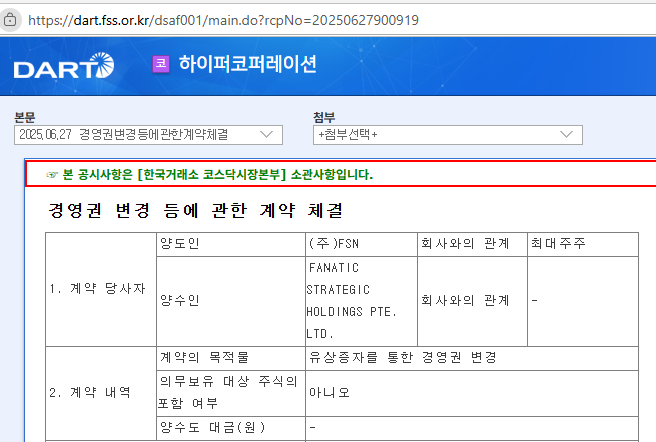Click the FANATIC STRATEGIC HOLDINGS PTE. LTD. cell
This screenshot has width=656, height=442.
coord(361,301)
